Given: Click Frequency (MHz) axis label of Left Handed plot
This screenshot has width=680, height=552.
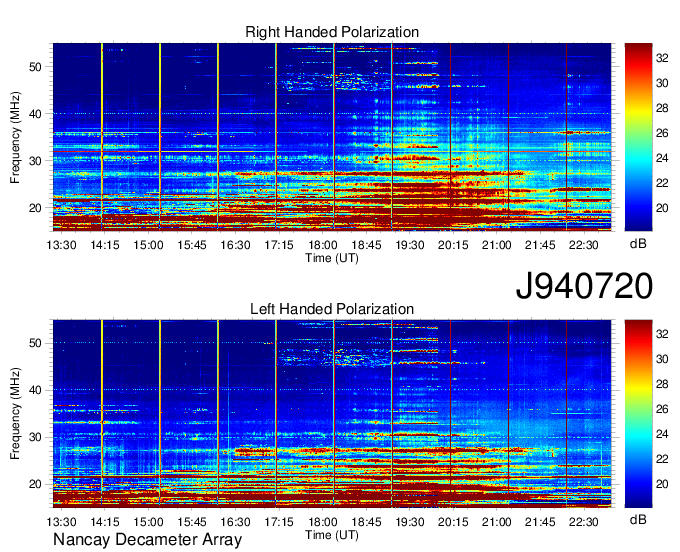Looking at the screenshot, I should [15, 414].
